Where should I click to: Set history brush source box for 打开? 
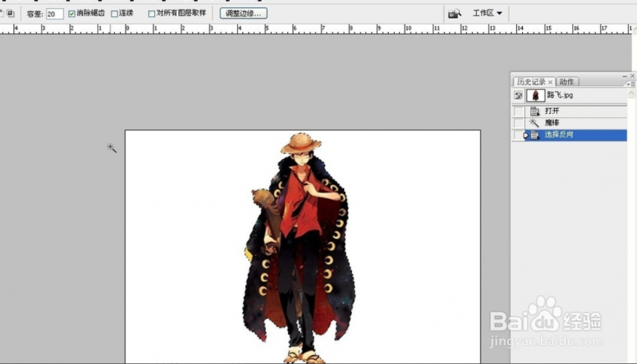518,111
